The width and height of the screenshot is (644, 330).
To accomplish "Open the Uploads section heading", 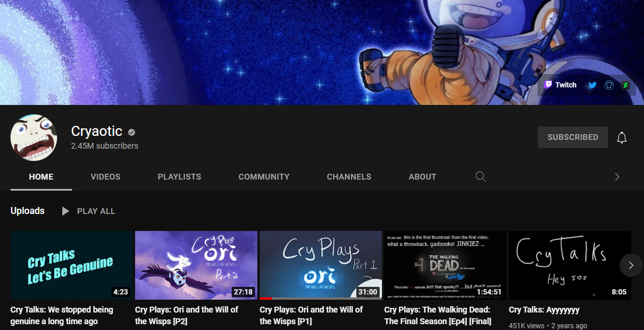I will 27,210.
